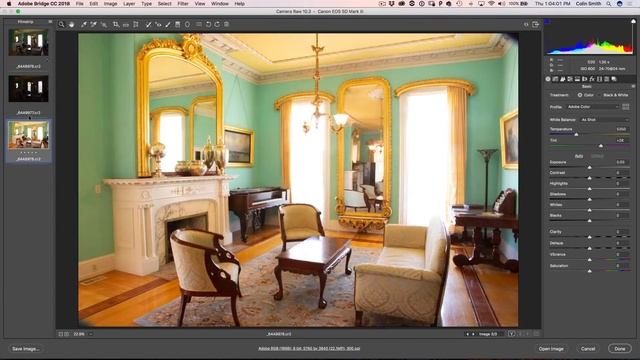Viewport: 640px width, 360px height.
Task: Open macOS Spotlight search icon
Action: tap(609, 4)
